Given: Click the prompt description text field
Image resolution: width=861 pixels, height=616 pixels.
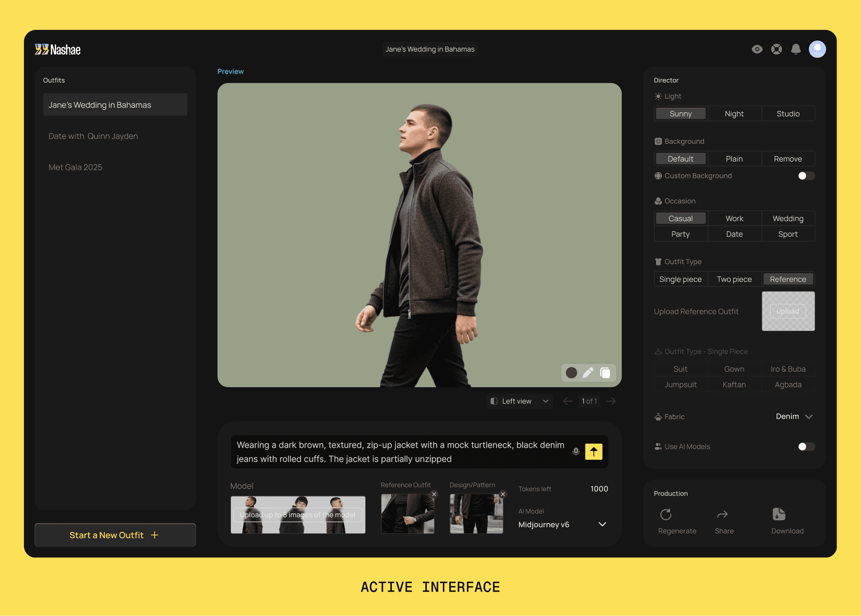Looking at the screenshot, I should [401, 452].
